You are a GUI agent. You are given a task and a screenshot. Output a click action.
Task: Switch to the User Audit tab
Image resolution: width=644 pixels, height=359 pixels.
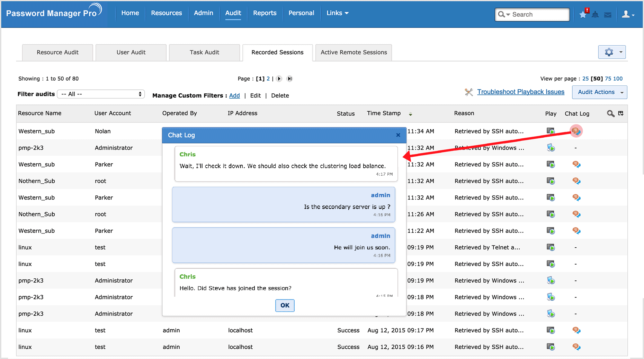(131, 53)
